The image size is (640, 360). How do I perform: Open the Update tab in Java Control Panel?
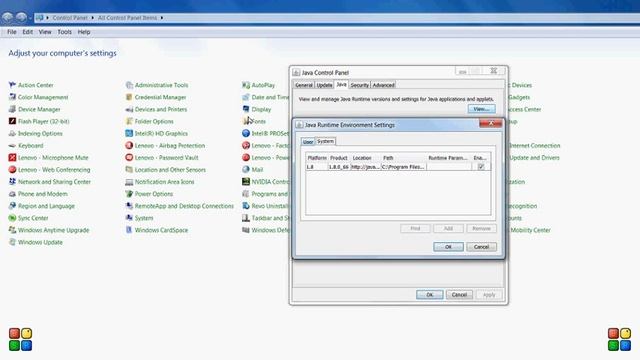(x=324, y=85)
